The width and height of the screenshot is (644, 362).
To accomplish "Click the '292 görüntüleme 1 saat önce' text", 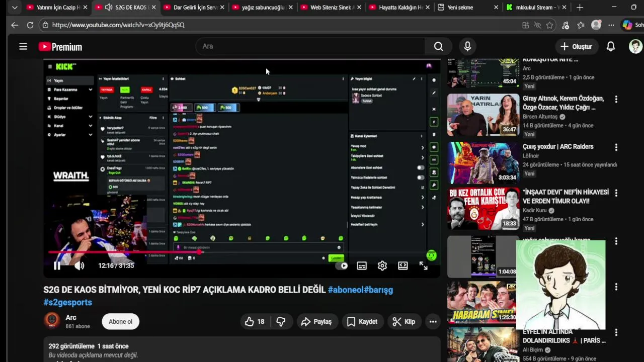I will pos(89,346).
